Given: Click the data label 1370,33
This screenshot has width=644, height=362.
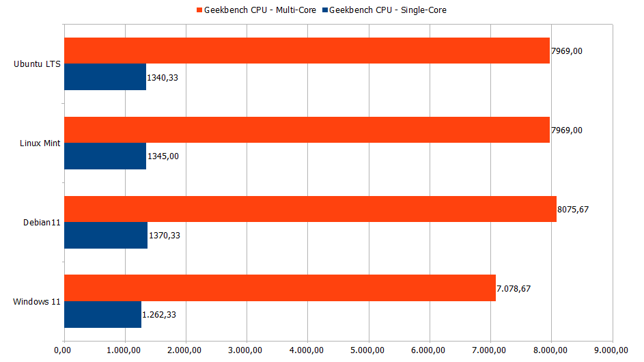Looking at the screenshot, I should tap(165, 236).
